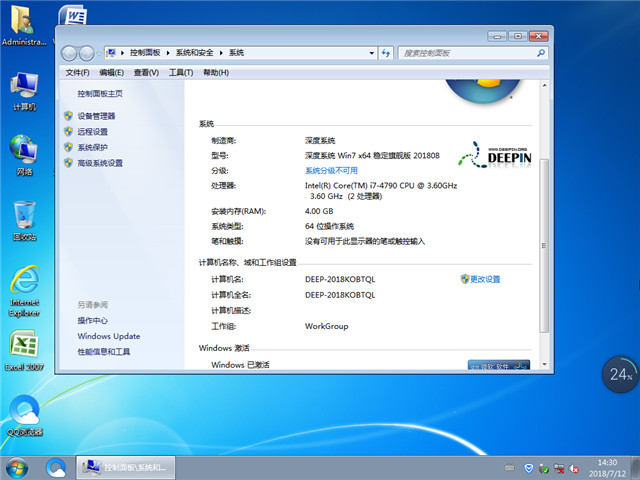Viewport: 640px width, 480px height.
Task: Click the genuine Microsoft software badge
Action: [x=499, y=364]
